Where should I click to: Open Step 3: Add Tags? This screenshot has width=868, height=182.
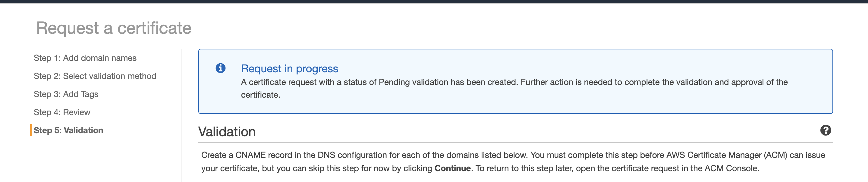pos(66,94)
